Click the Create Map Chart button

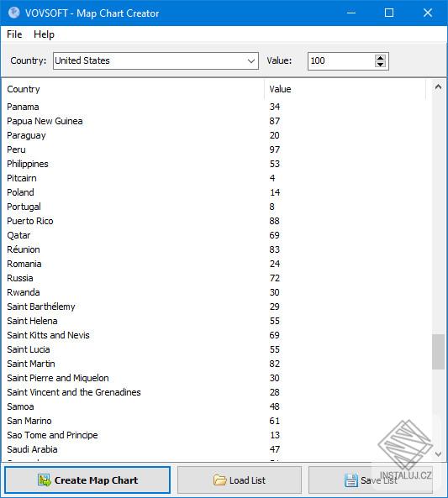pyautogui.click(x=87, y=480)
